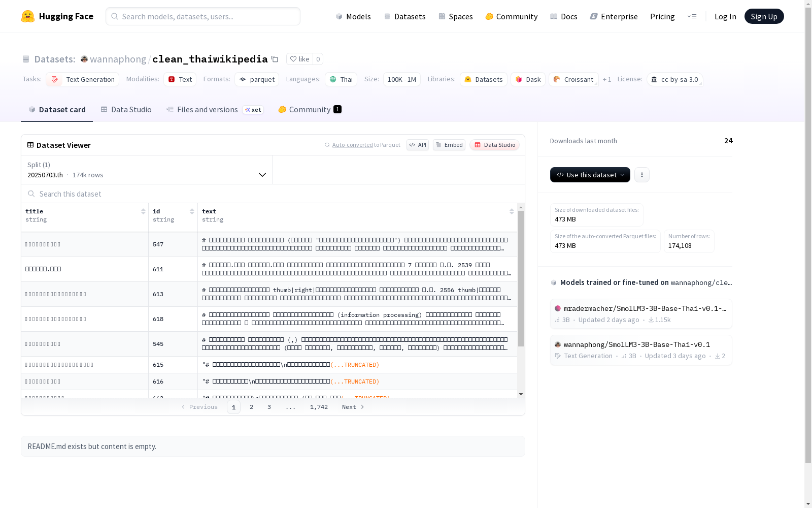Open the navigation overflow menu icon
The image size is (812, 508).
[x=692, y=16]
